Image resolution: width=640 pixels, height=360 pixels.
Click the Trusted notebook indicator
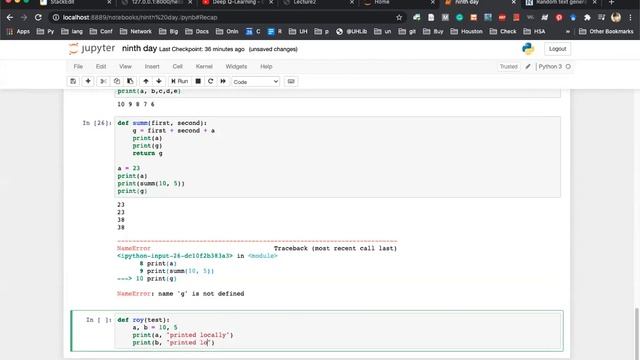tap(509, 67)
